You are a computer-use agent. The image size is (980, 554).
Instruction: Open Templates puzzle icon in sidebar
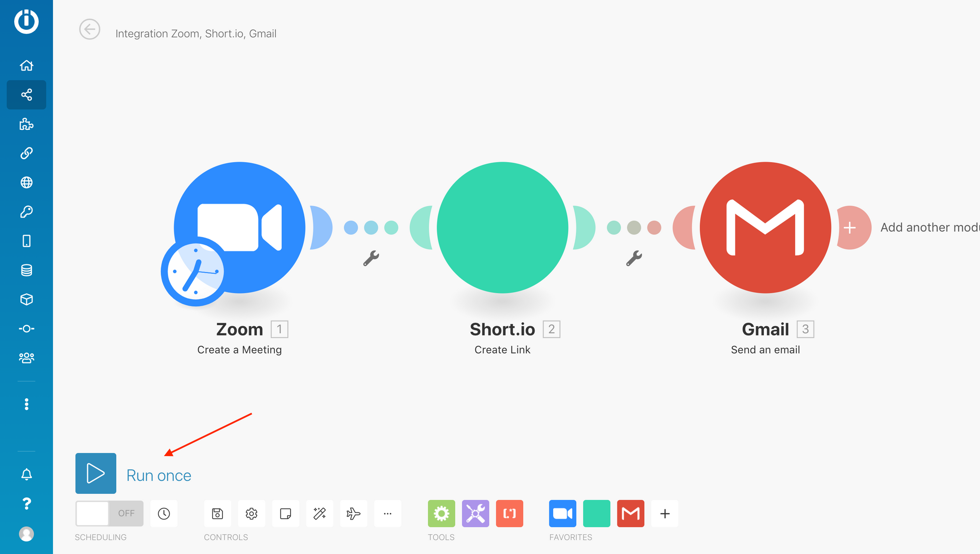(26, 124)
